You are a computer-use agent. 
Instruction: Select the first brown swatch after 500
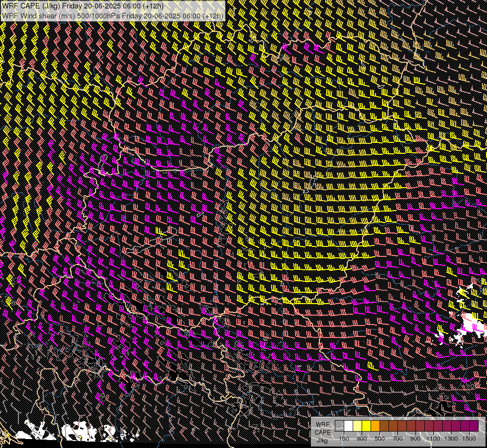tap(384, 426)
